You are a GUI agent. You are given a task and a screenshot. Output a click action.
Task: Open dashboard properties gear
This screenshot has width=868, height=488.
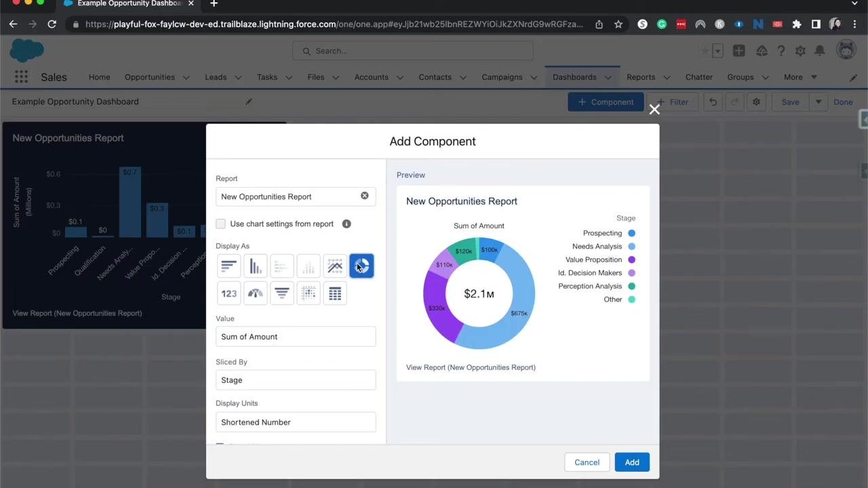click(x=756, y=102)
